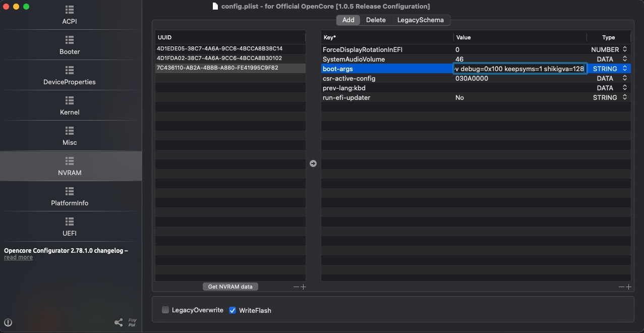Open the Misc section icon
644x333 pixels.
click(x=70, y=131)
